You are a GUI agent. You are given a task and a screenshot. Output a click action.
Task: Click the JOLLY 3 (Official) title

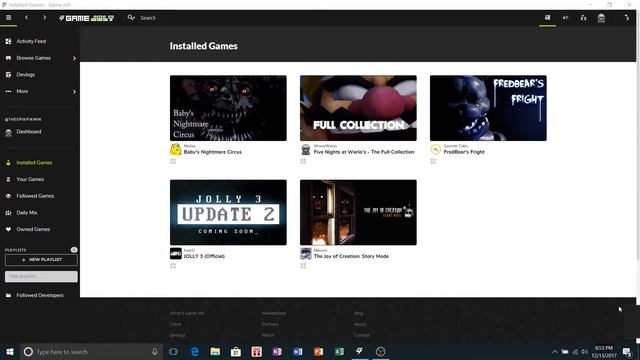pyautogui.click(x=204, y=256)
